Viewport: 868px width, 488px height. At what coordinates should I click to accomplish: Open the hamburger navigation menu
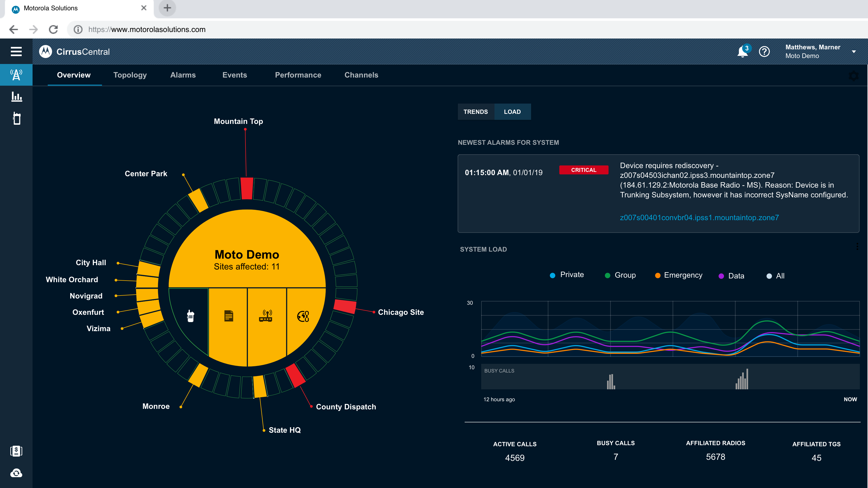point(16,52)
